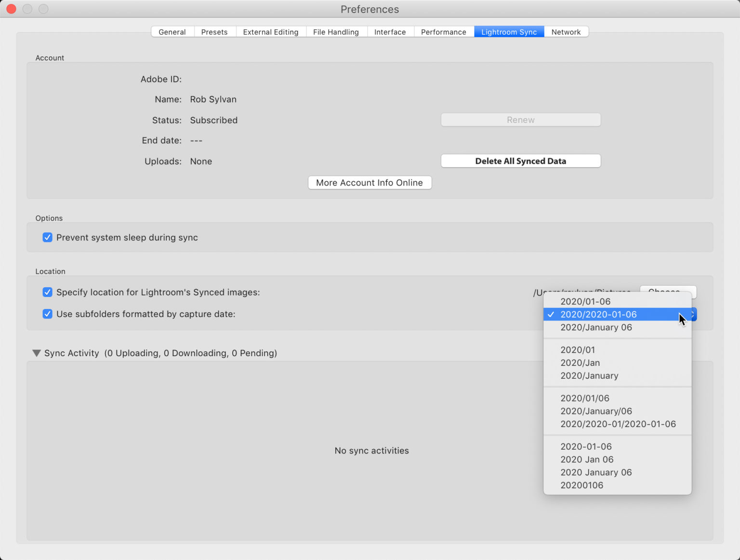
Task: Toggle Use subfolders formatted by capture date
Action: tap(47, 314)
